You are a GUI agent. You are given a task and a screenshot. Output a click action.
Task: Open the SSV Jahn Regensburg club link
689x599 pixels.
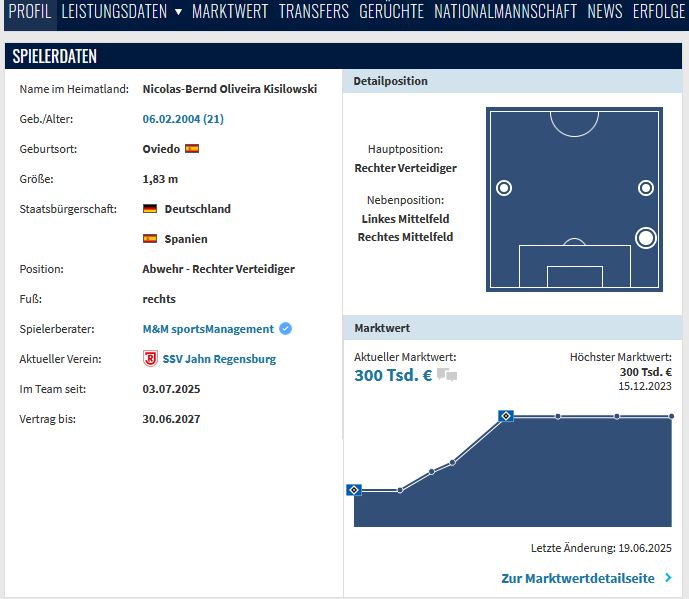tap(219, 359)
